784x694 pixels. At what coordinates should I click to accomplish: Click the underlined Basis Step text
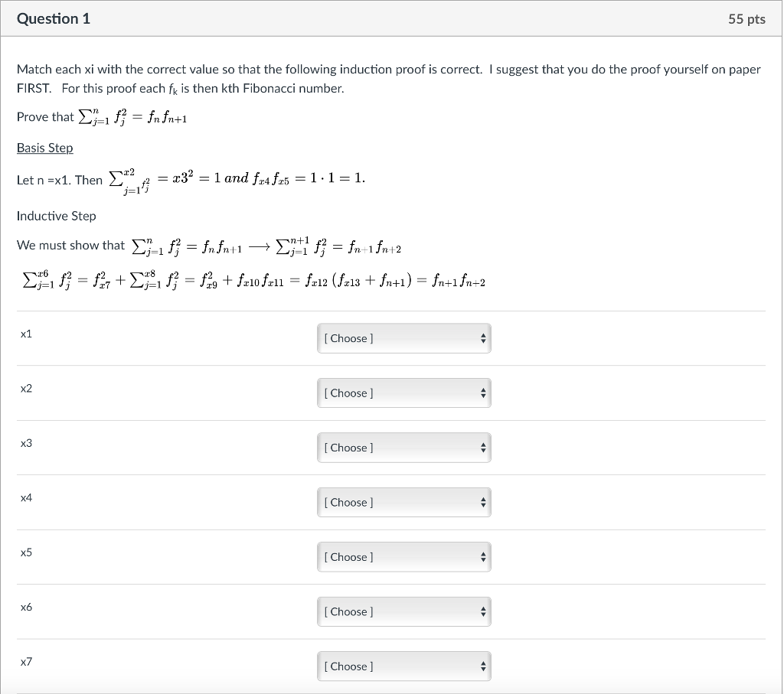coord(45,148)
